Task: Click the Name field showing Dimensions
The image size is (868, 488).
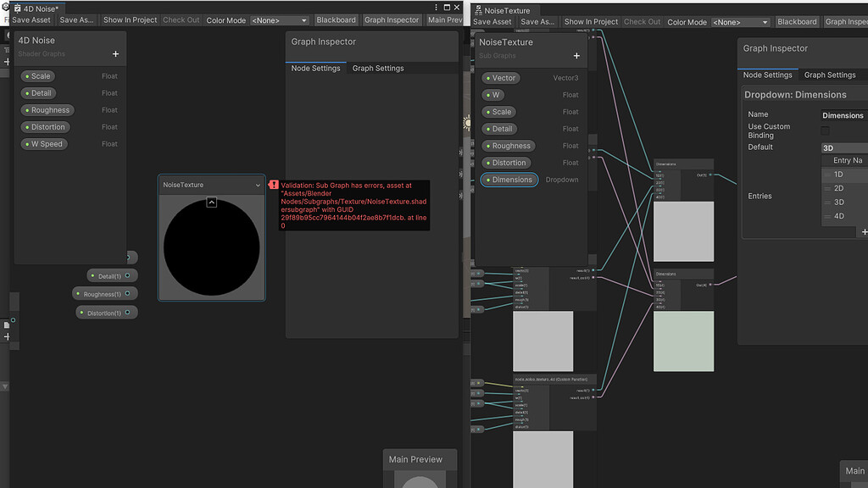Action: tap(844, 114)
